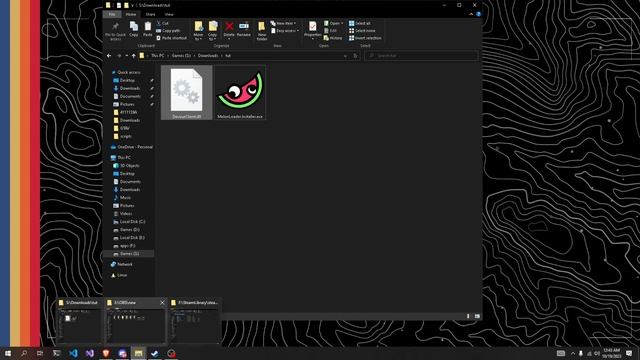The height and width of the screenshot is (360, 640).
Task: Click the red Delete icon
Action: [x=229, y=27]
